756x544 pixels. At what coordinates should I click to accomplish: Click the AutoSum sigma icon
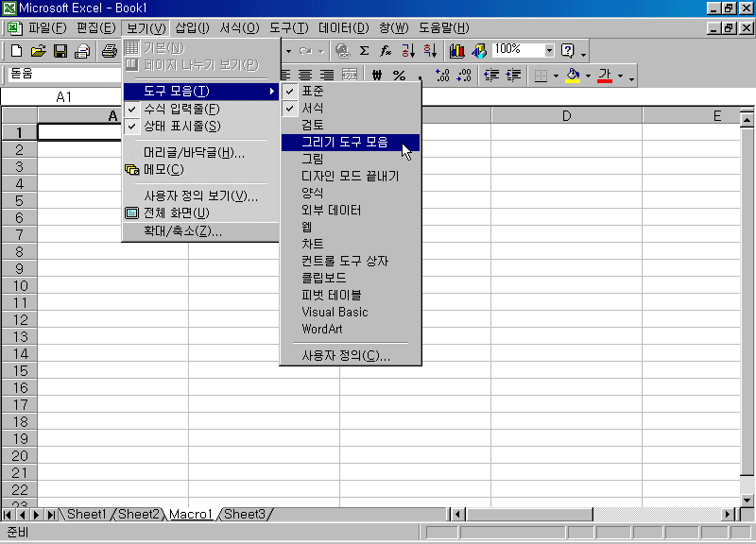[x=365, y=51]
